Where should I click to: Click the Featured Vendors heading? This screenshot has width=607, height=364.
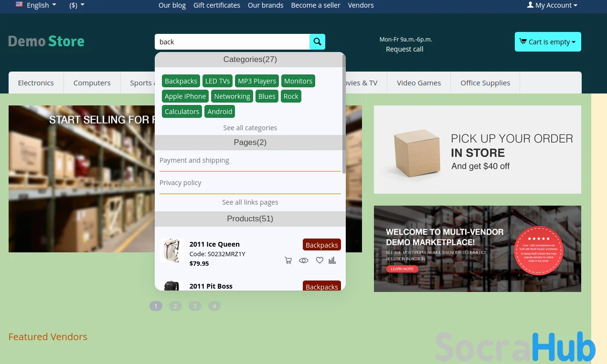click(48, 337)
